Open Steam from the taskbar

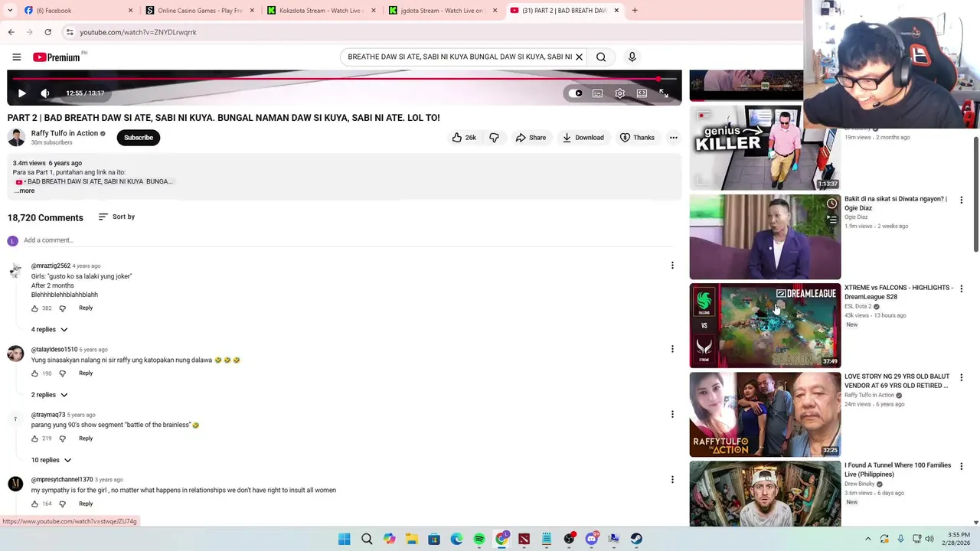[636, 539]
